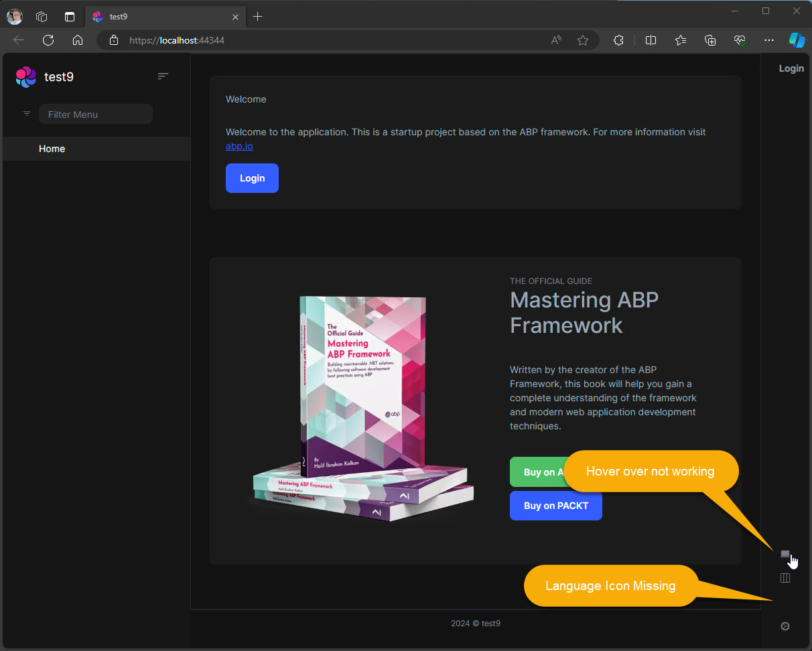Image resolution: width=812 pixels, height=651 pixels.
Task: Add this page to favorites with star icon
Action: pos(583,40)
